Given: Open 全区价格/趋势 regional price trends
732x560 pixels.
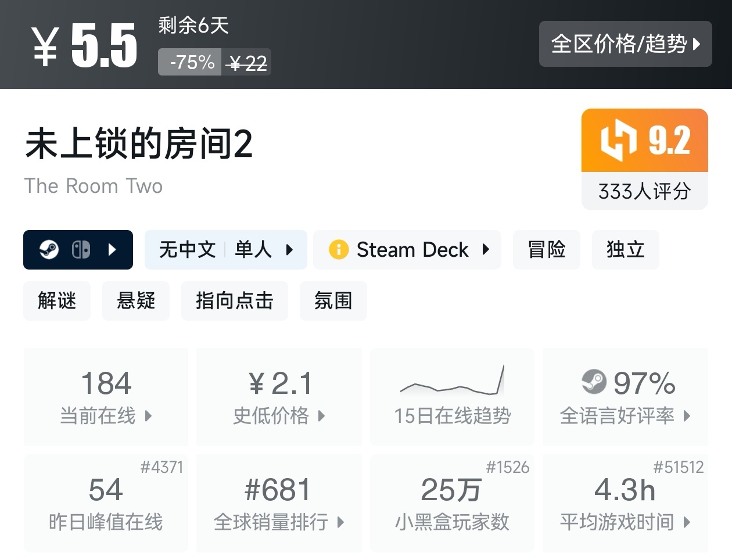Looking at the screenshot, I should click(x=625, y=44).
